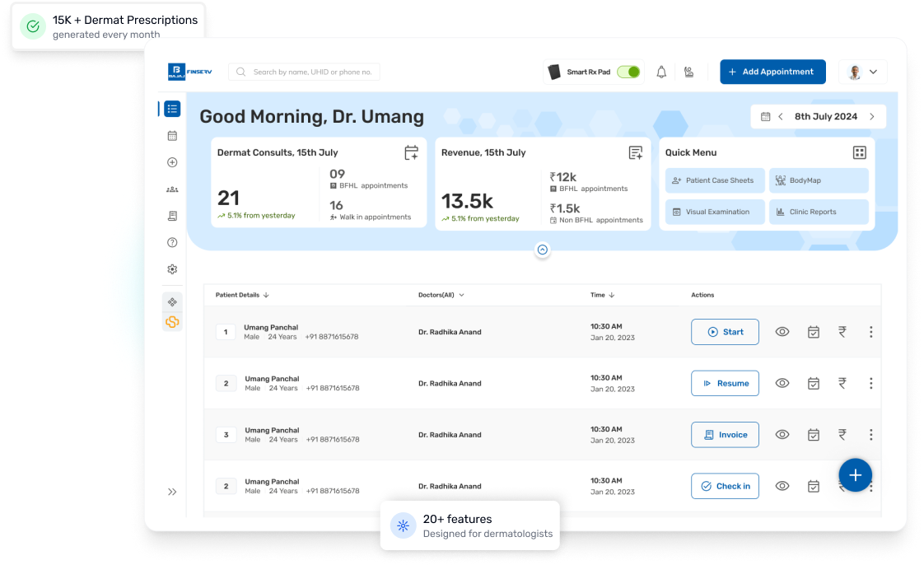Click the help question mark sidebar icon

pyautogui.click(x=172, y=243)
